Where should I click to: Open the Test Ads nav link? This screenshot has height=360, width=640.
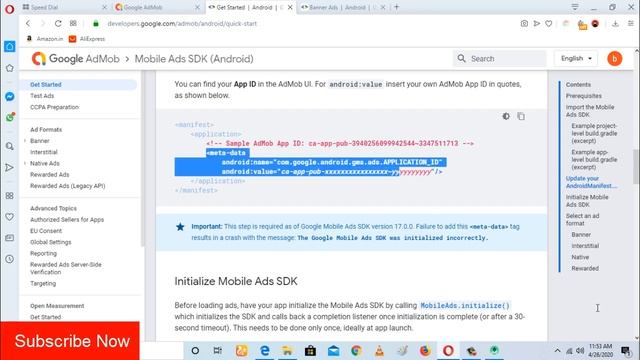42,96
